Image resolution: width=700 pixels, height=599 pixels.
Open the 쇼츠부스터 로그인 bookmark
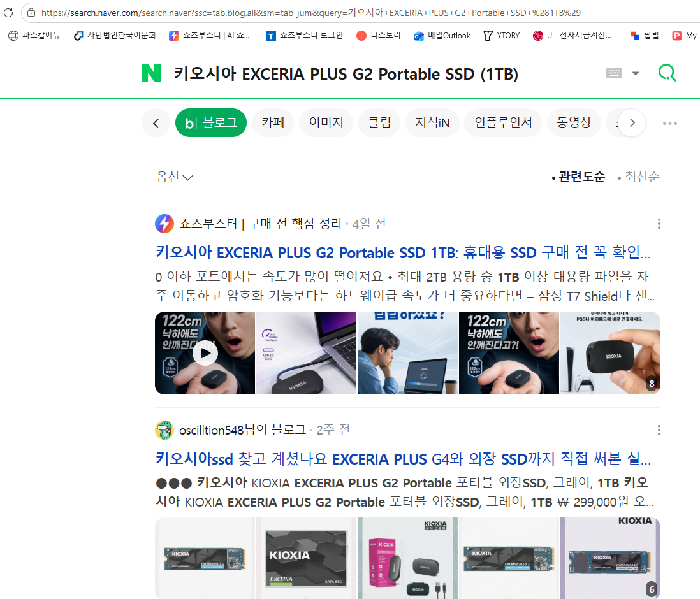pyautogui.click(x=304, y=35)
